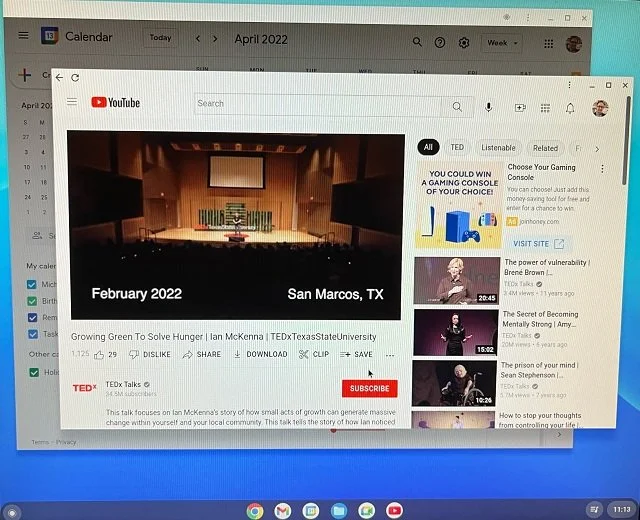Click SHARE under the video
This screenshot has height=520, width=640.
point(202,354)
